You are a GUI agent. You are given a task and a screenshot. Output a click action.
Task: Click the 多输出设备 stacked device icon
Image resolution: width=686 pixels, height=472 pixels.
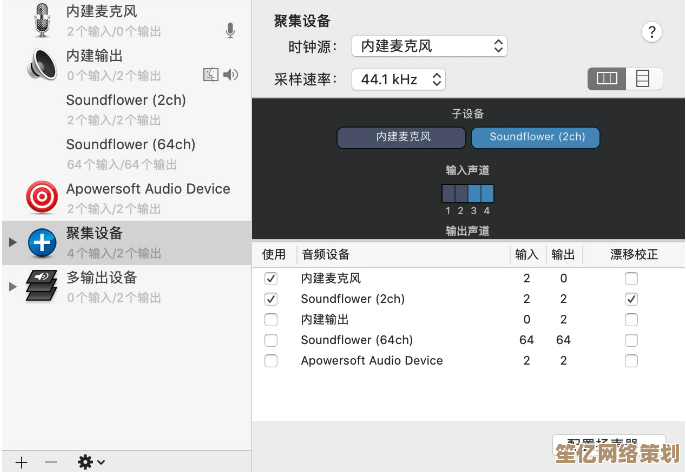coord(42,285)
